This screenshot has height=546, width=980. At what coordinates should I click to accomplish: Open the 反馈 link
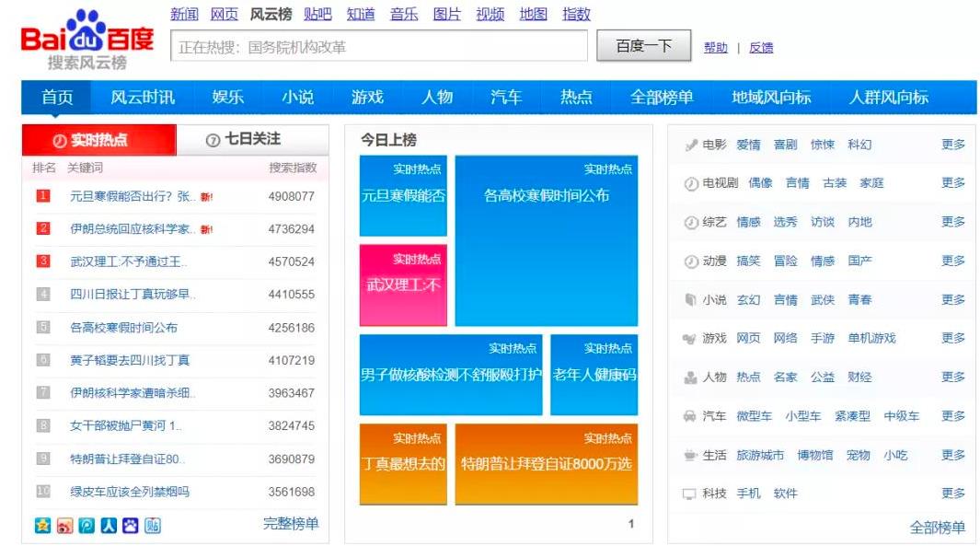tap(761, 48)
